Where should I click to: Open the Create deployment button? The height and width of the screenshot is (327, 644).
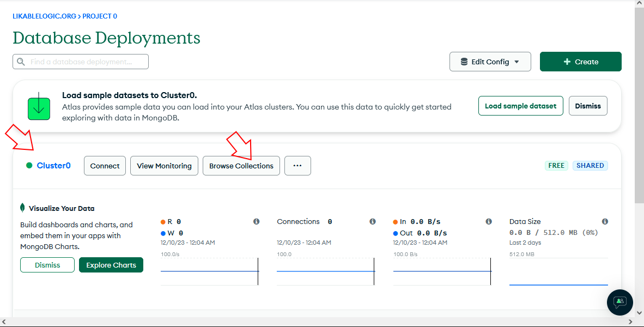point(580,62)
